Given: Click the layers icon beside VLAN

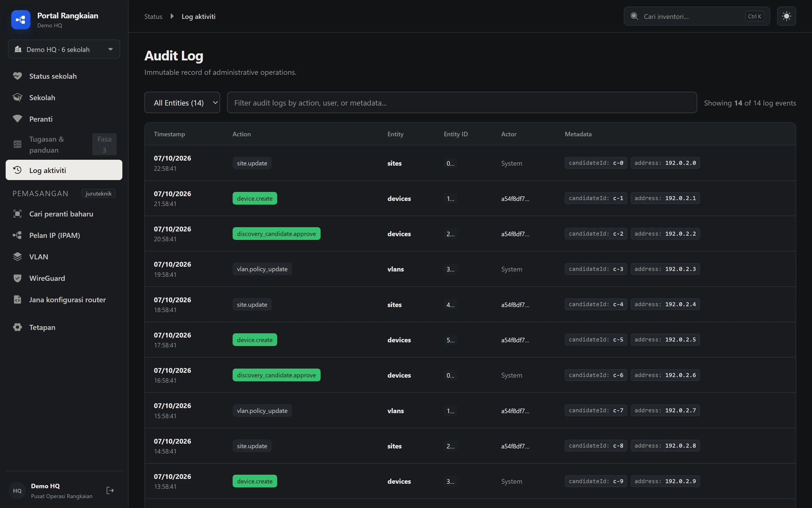Looking at the screenshot, I should coord(17,257).
